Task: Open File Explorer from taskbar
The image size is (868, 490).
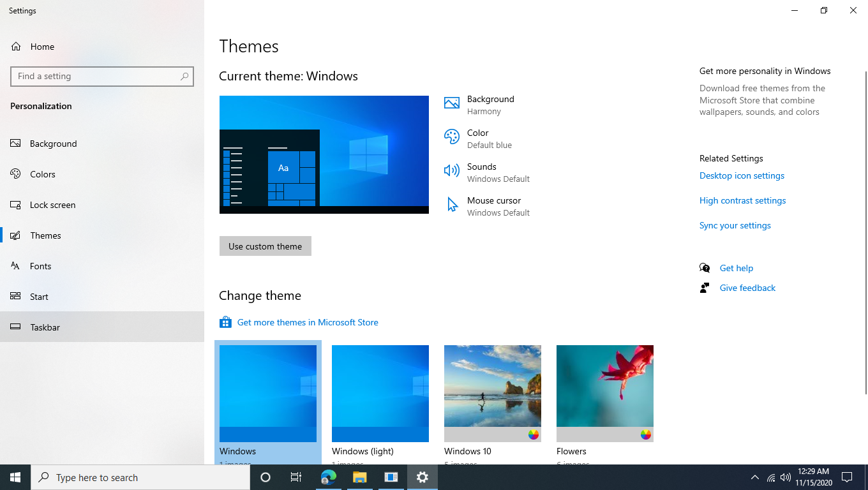Action: click(x=359, y=477)
